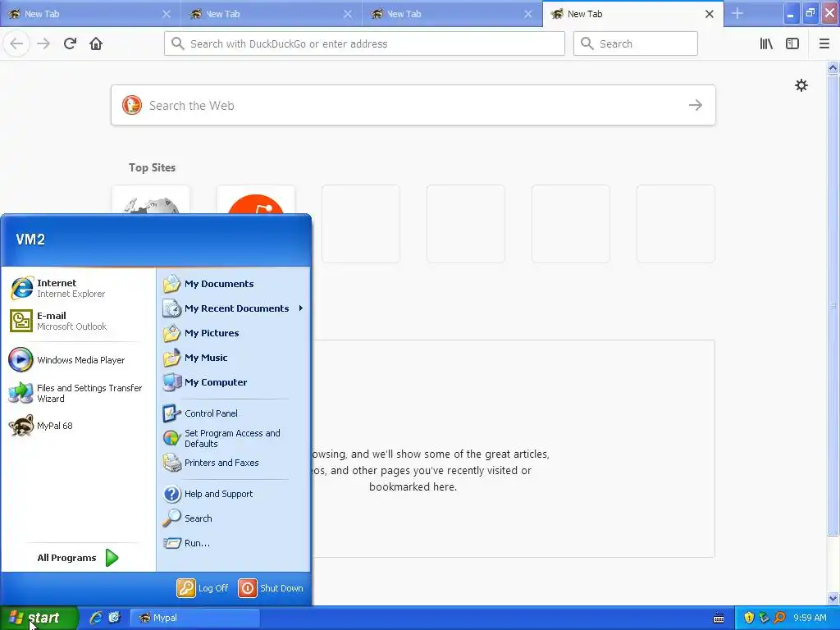
Task: Click the Outlook quick launch icon
Action: [x=114, y=618]
